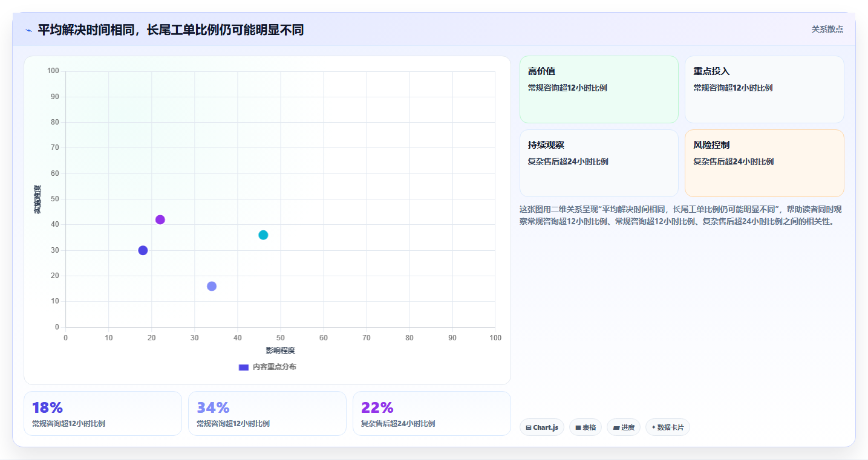Open the 持续观察 quadrant card
The height and width of the screenshot is (460, 868).
pos(599,163)
